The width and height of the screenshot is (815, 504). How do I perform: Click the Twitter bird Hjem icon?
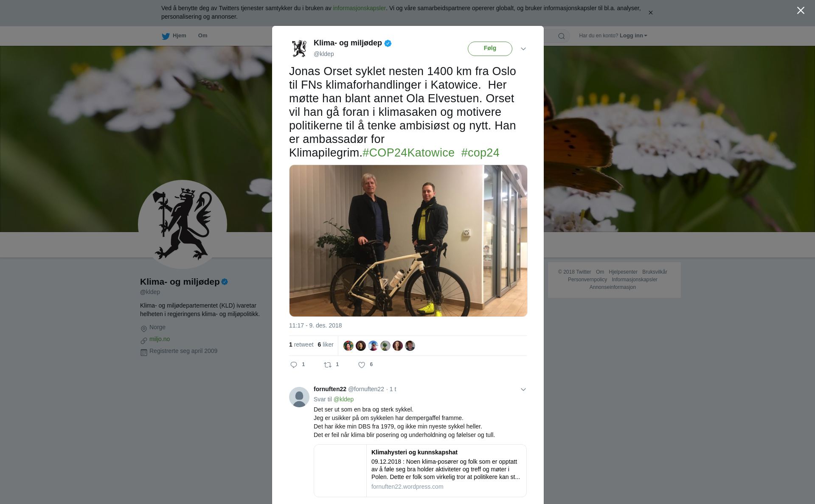click(166, 36)
